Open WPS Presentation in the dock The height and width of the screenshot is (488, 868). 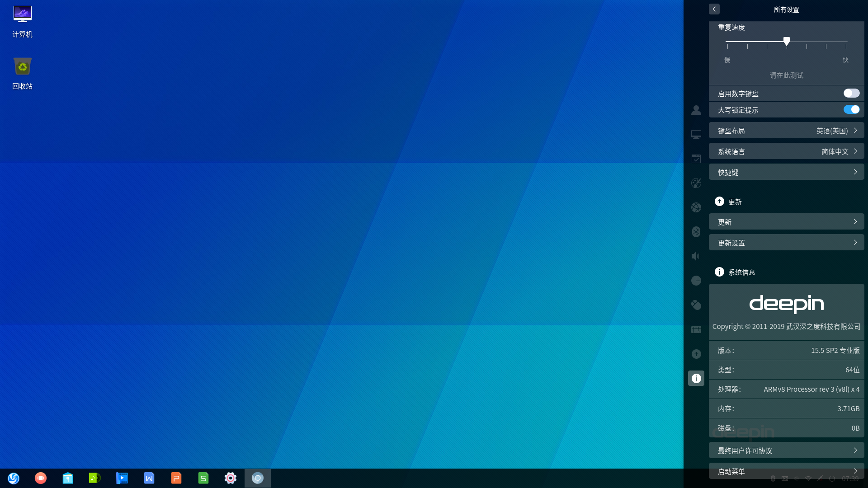click(176, 478)
